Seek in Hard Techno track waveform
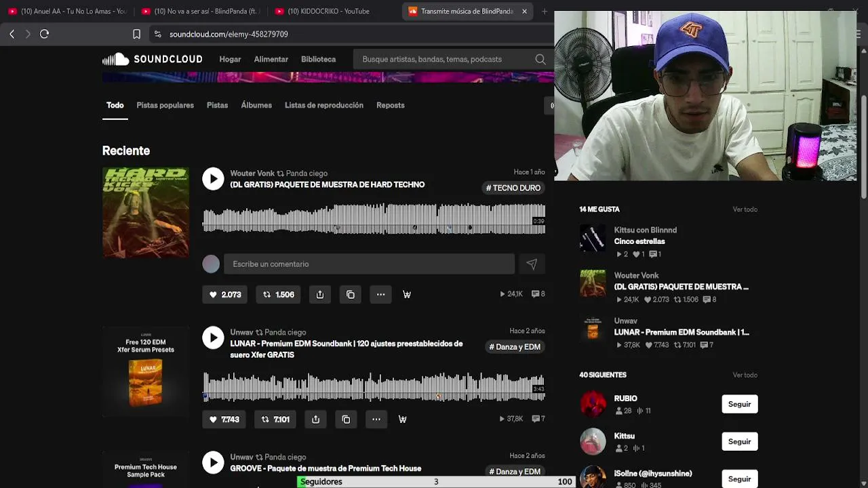 pos(374,220)
